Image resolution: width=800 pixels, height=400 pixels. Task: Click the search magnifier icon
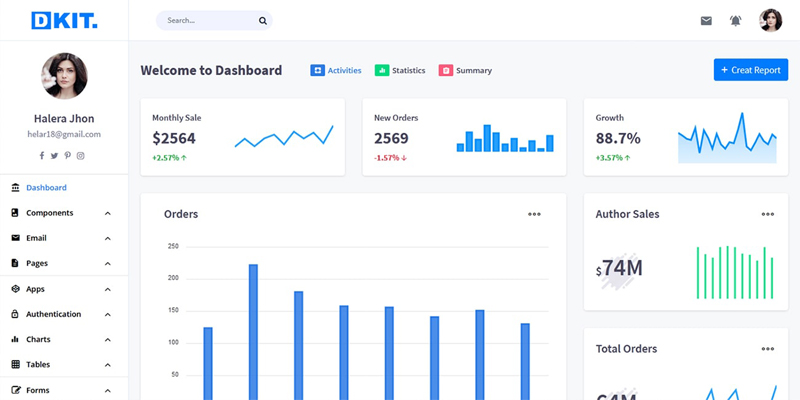(x=263, y=21)
